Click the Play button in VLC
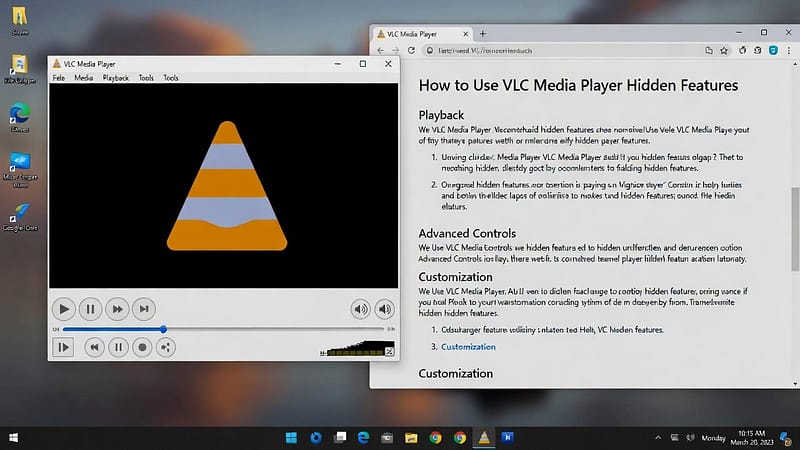 pos(64,309)
